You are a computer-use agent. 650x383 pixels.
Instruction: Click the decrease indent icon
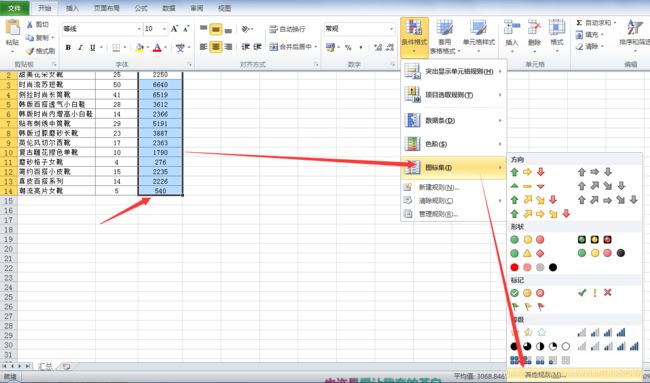(245, 47)
